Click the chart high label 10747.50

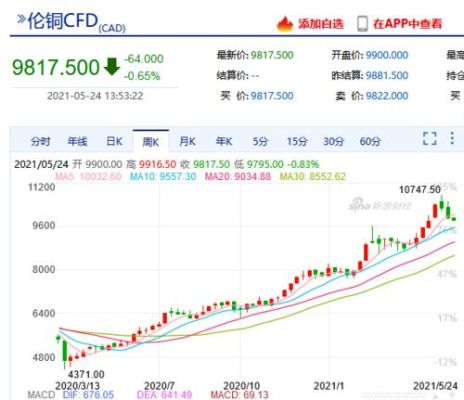(420, 190)
